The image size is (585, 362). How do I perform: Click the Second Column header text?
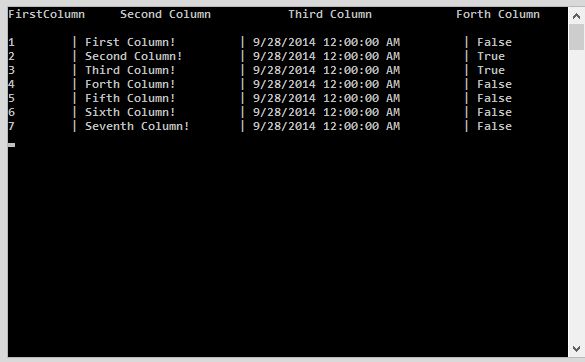click(x=165, y=15)
